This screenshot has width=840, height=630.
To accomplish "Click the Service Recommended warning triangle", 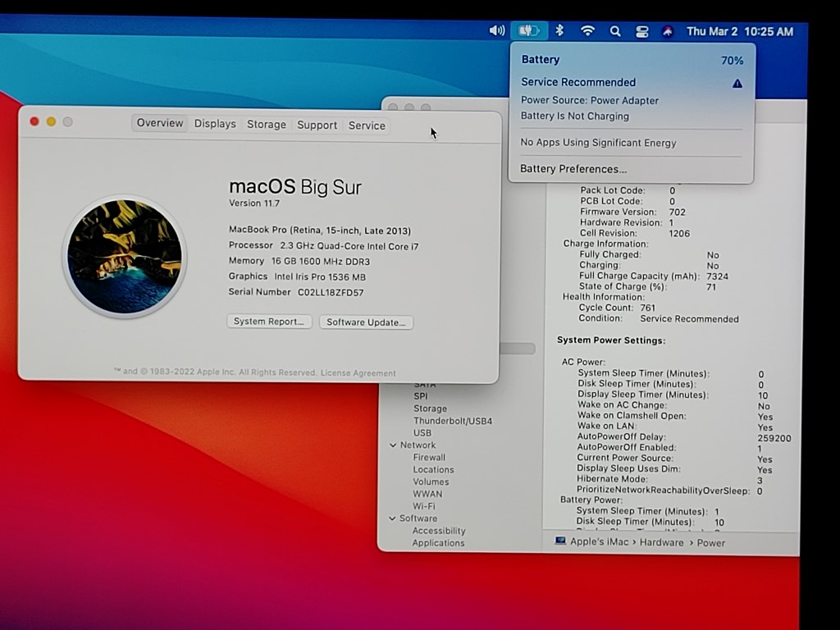I will click(737, 84).
